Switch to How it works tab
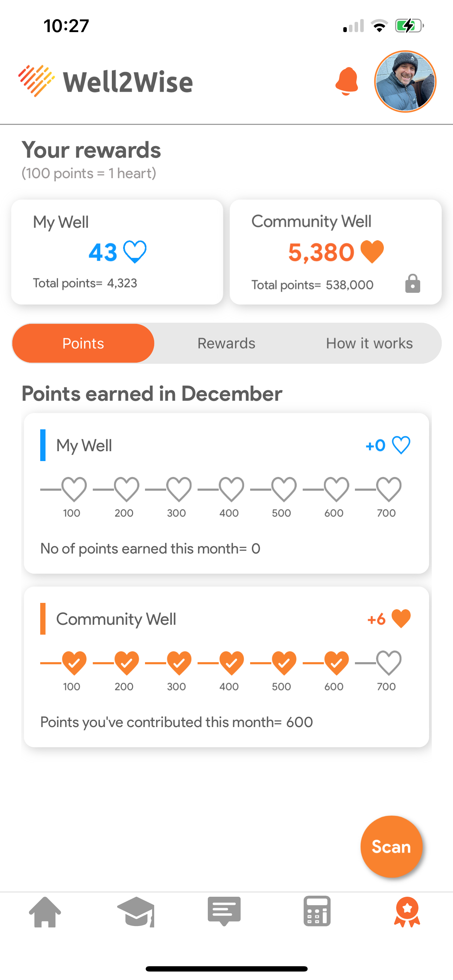 coord(369,343)
